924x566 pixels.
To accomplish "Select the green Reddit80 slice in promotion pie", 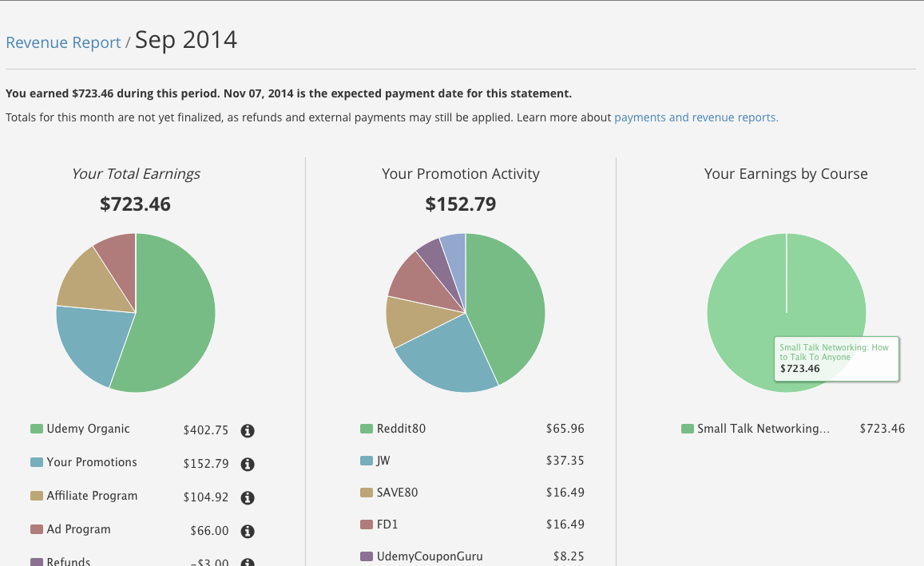I will click(507, 300).
